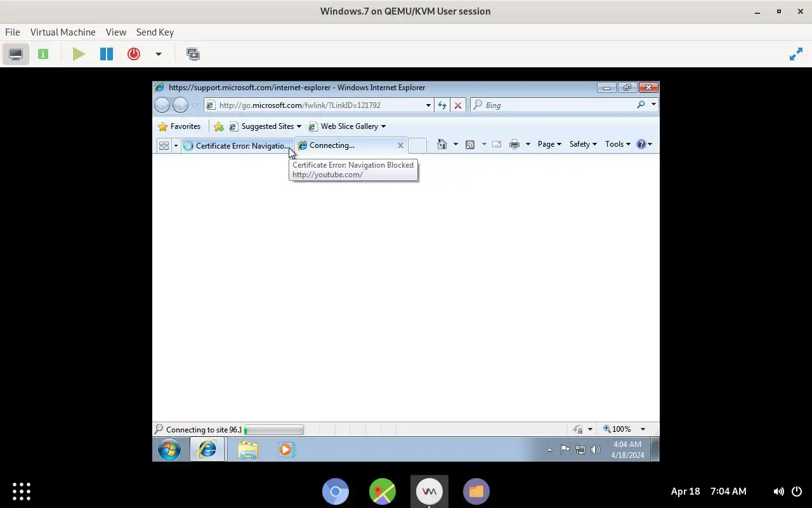Open search provider options dropdown

(653, 105)
